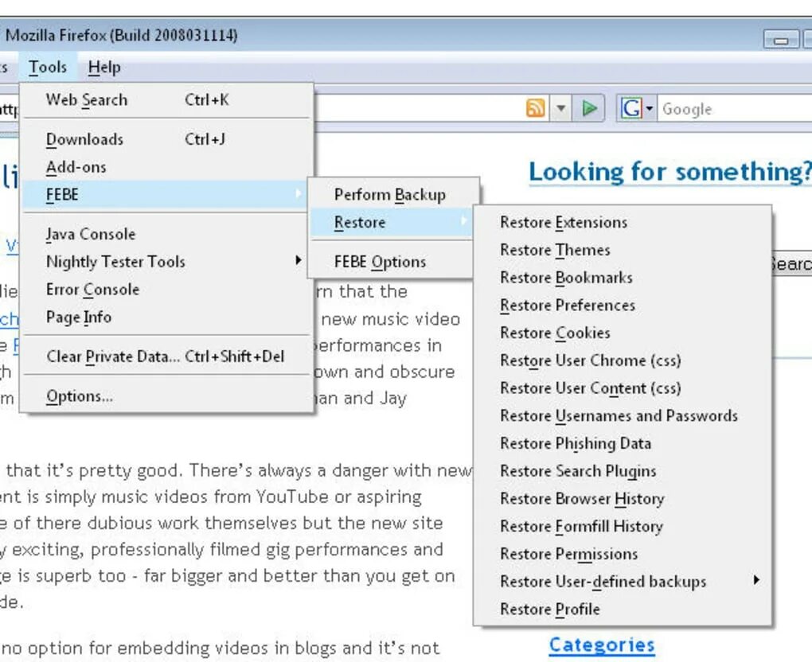
Task: Click the orange RSS feed icon
Action: 536,108
